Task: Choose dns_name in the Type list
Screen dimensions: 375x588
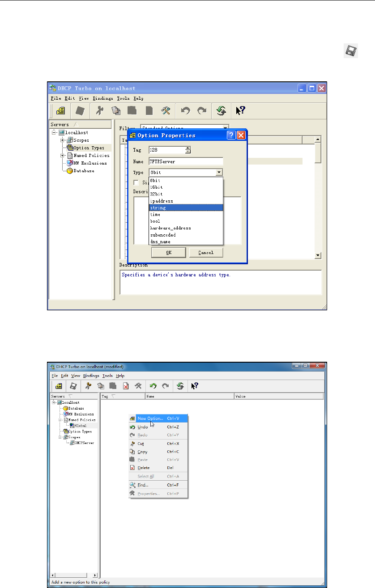Action: (186, 241)
